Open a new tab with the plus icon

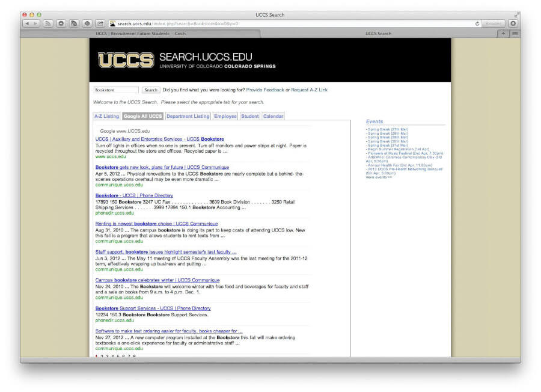click(x=503, y=34)
